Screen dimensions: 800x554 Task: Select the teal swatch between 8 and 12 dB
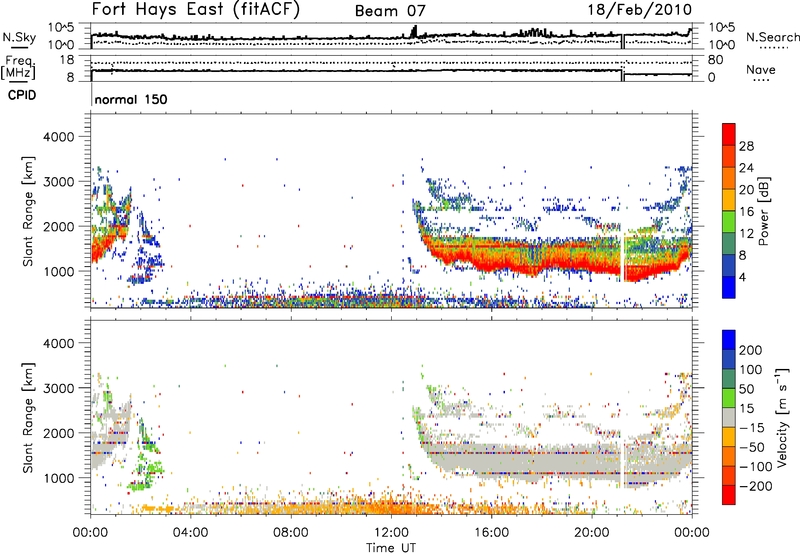click(729, 244)
